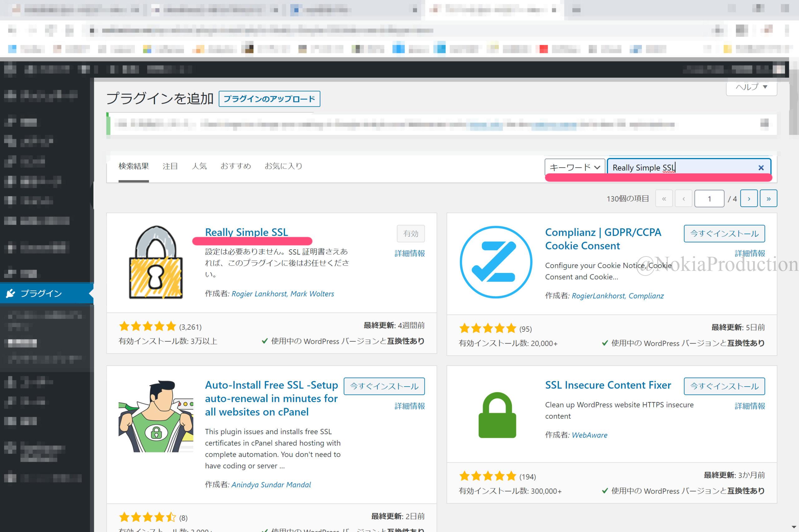Switch to the お気に入り tab
Image resolution: width=799 pixels, height=532 pixels.
point(283,166)
